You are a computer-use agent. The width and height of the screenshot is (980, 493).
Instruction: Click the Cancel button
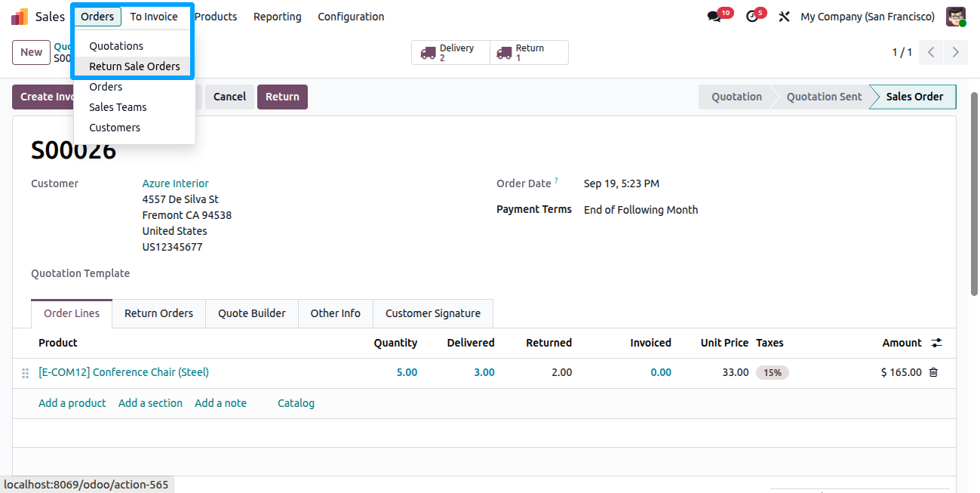[229, 97]
